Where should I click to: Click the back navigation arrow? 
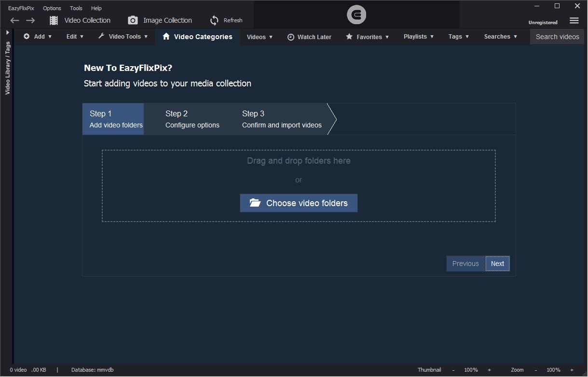(15, 20)
